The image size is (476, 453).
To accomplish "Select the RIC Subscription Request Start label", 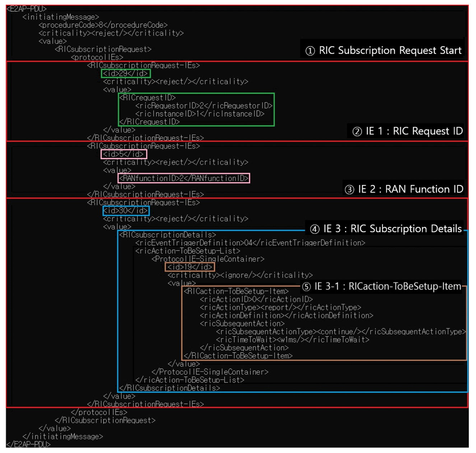I will coord(383,51).
